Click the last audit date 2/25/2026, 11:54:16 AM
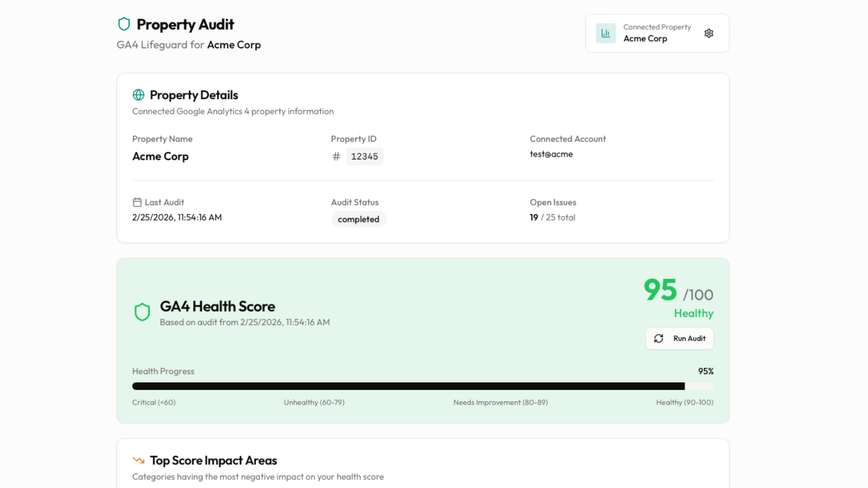 tap(177, 217)
